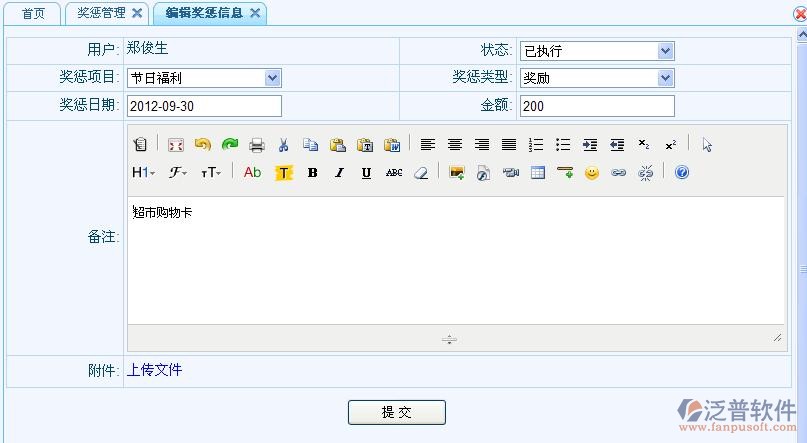Insert a table using the table icon
This screenshot has width=807, height=443.
coord(538,173)
